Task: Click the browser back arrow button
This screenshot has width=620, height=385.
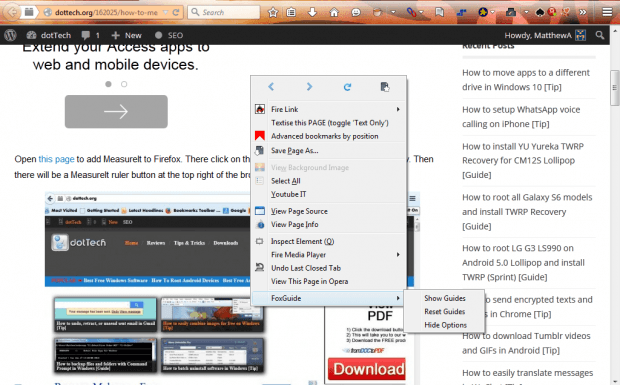Action: [12, 12]
